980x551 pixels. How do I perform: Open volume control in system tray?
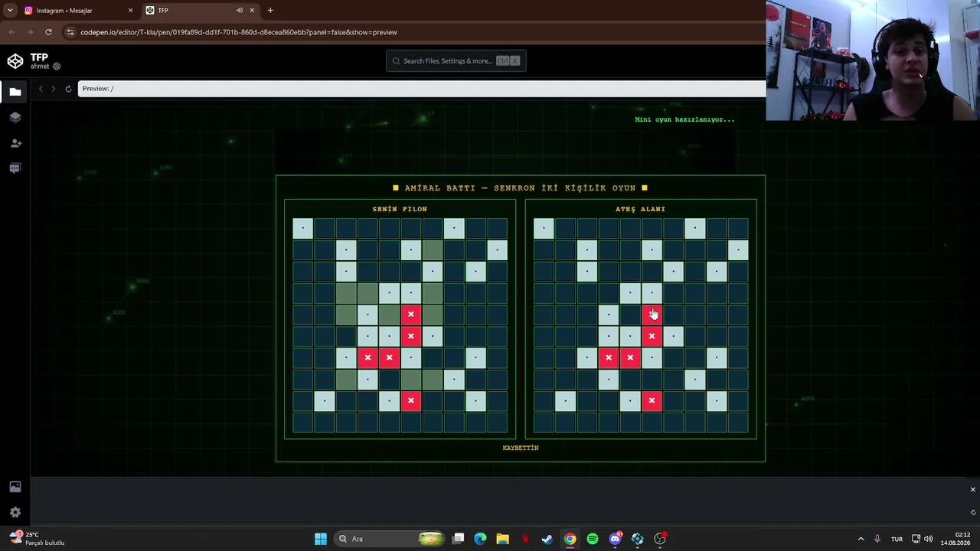(x=929, y=539)
